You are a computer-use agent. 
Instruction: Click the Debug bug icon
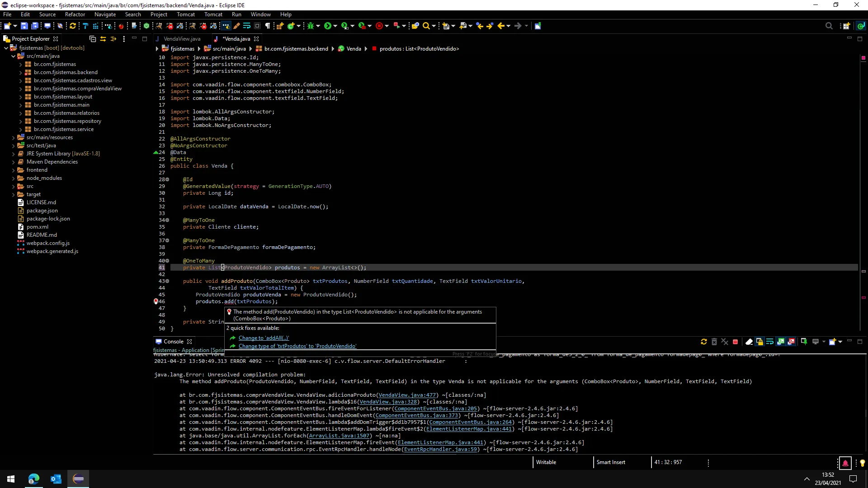point(310,26)
